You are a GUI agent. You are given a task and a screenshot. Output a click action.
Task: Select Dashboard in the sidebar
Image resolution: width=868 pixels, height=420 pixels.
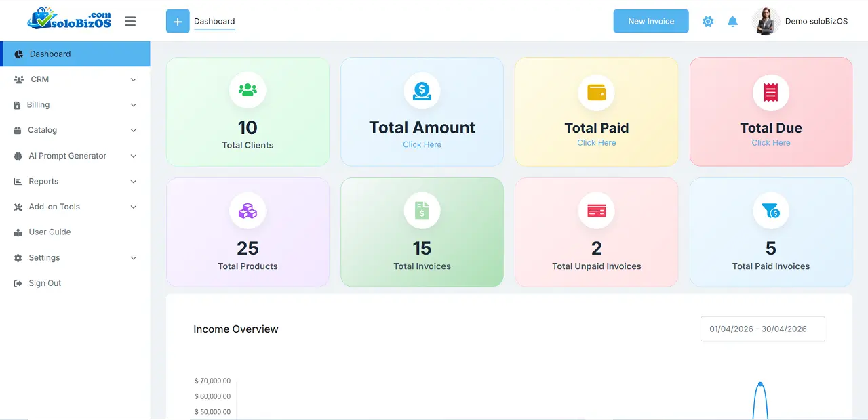(75, 54)
